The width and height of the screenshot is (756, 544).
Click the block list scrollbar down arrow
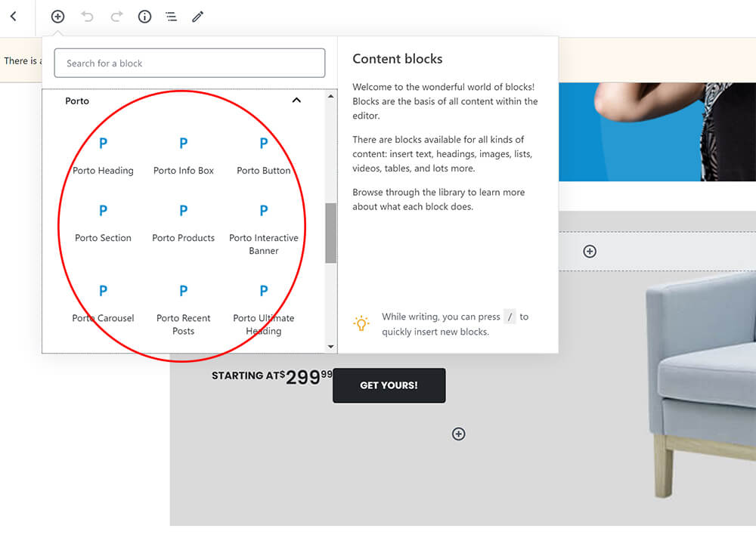coord(330,347)
